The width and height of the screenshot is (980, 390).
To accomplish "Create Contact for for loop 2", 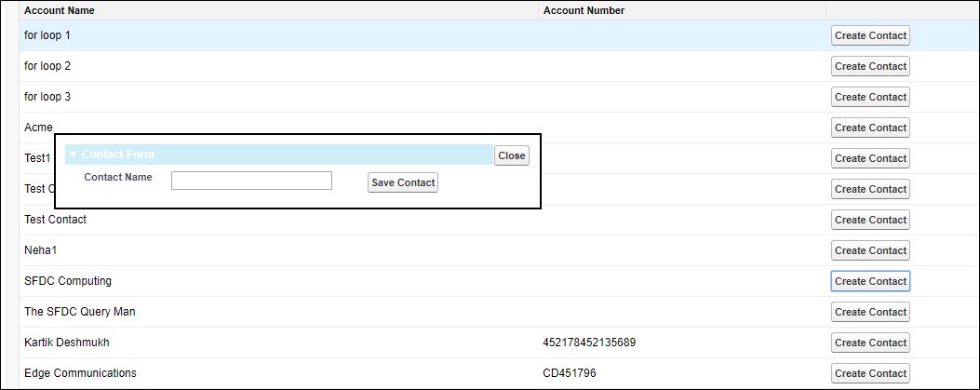I will [x=870, y=66].
